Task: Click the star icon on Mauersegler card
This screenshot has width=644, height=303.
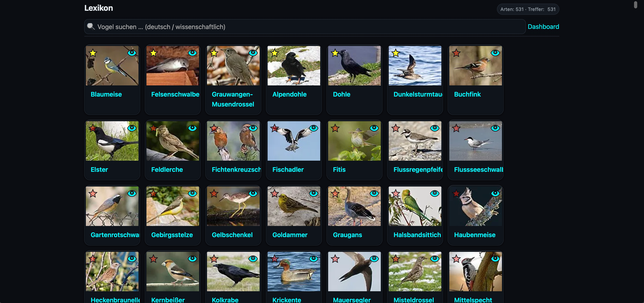Action: [x=335, y=259]
